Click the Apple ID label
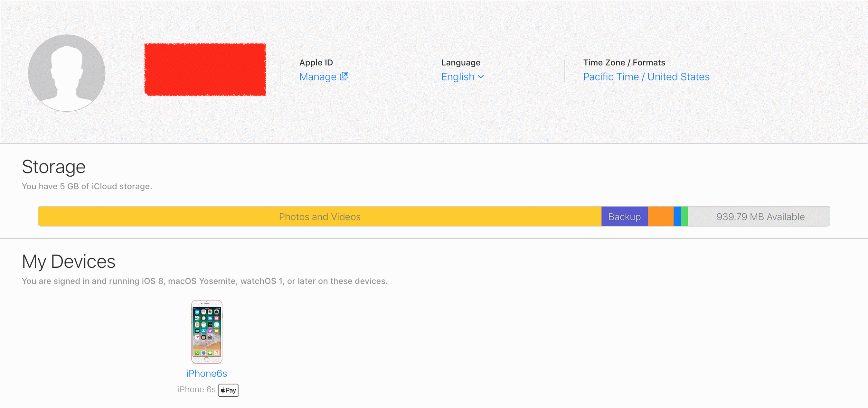The width and height of the screenshot is (868, 408). 316,63
